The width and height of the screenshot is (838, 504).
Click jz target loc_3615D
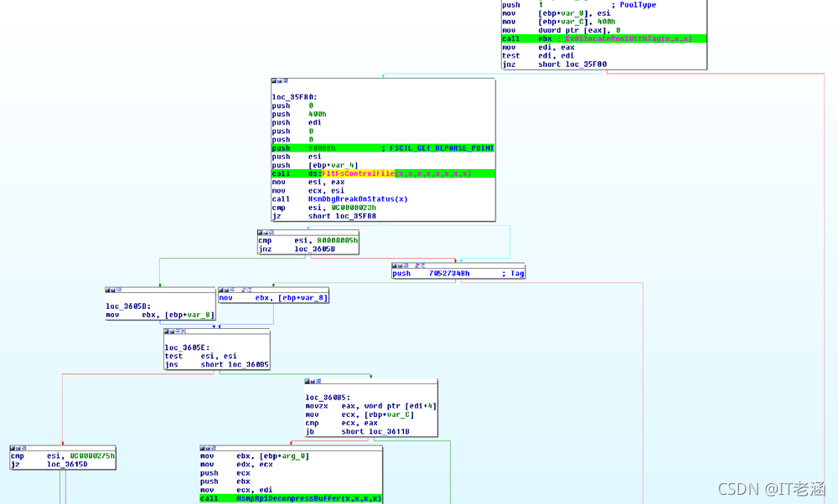66,464
